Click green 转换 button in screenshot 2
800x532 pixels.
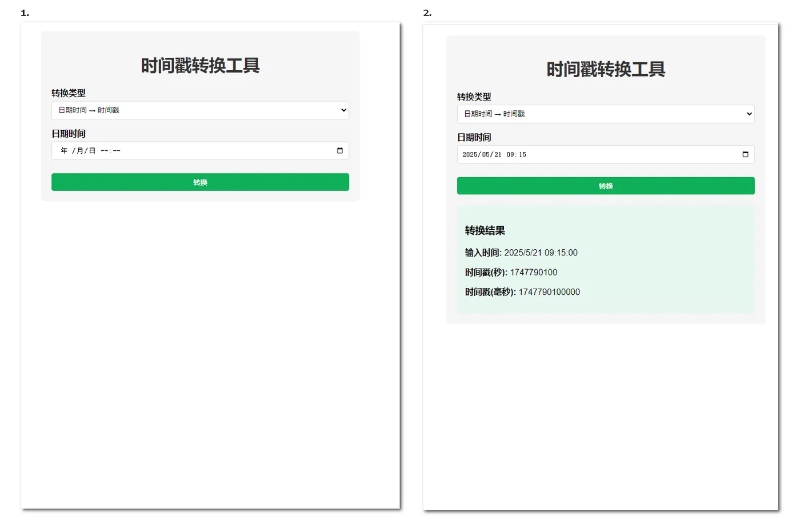pyautogui.click(x=606, y=186)
